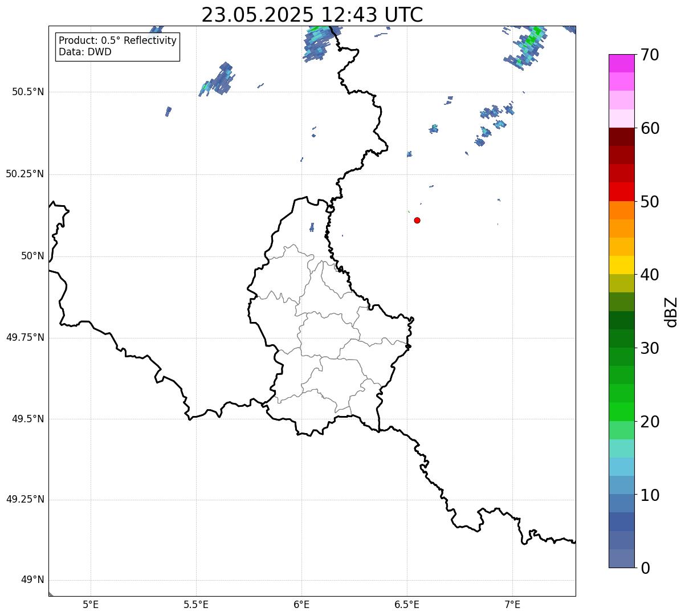Pick the yellow segment just above 40
Screen dimensions: 685x616
coord(621,265)
